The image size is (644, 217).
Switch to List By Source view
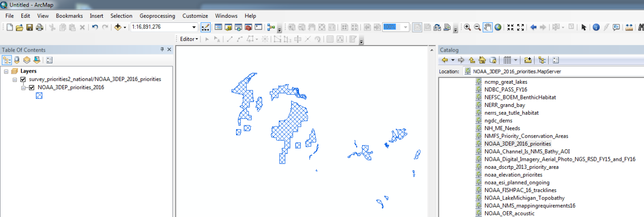(x=17, y=60)
